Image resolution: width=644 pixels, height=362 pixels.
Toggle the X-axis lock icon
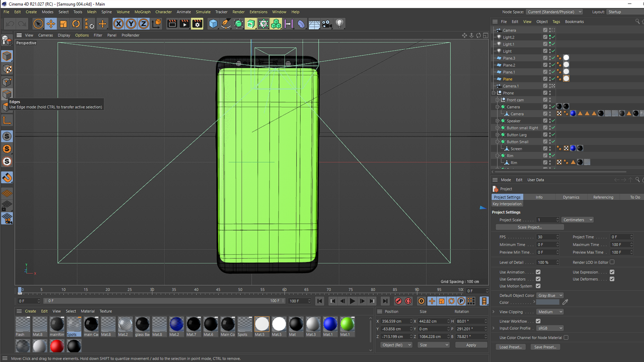coord(118,24)
